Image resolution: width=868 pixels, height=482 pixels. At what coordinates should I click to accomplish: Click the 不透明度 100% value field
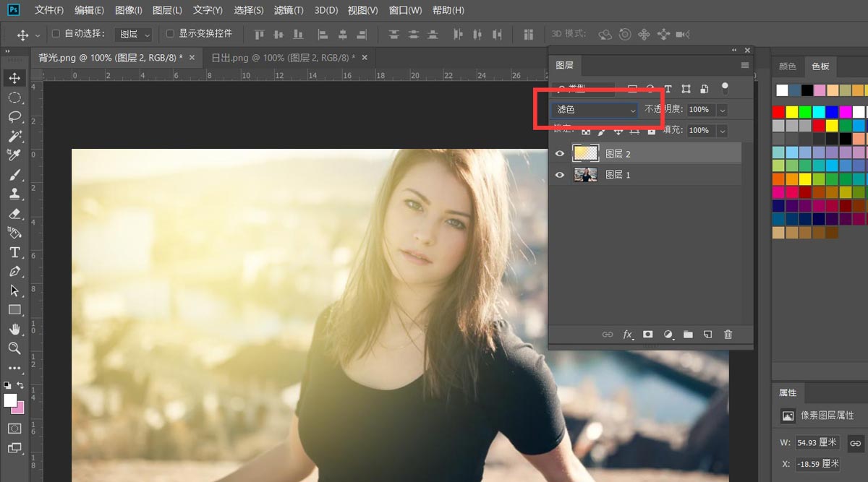(x=699, y=110)
